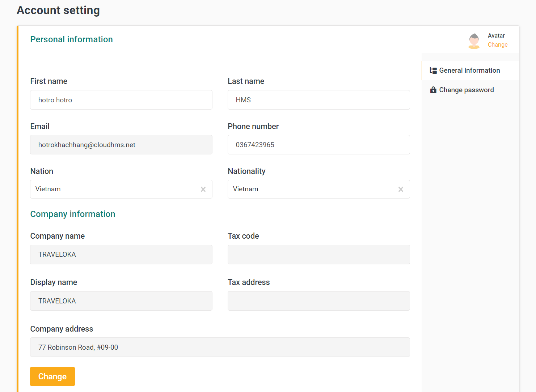Open the General information section
Image resolution: width=536 pixels, height=392 pixels.
[x=469, y=71]
